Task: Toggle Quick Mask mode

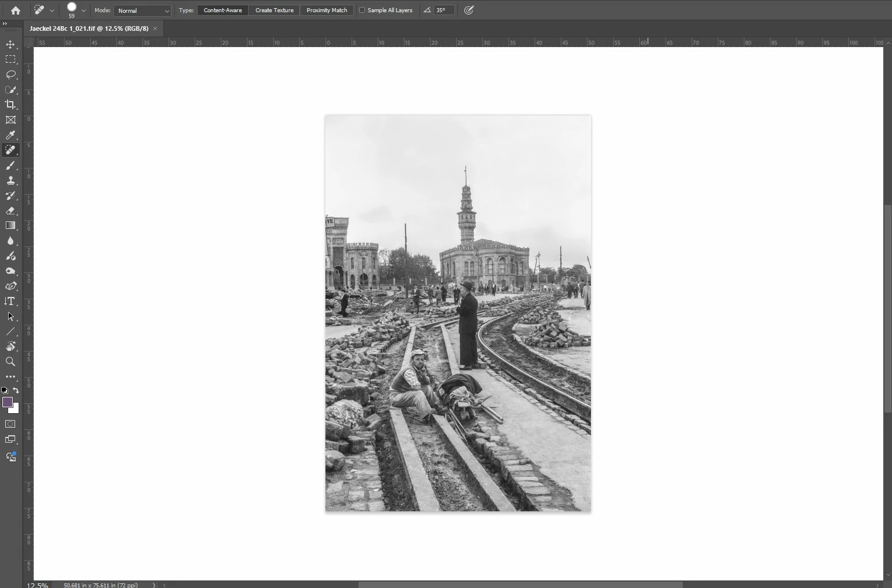Action: 10,424
